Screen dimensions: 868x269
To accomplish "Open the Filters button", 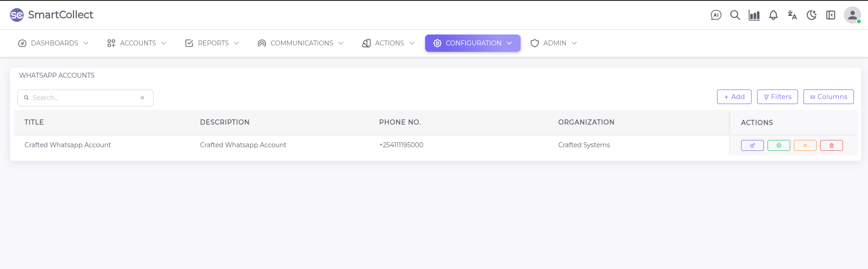I will coord(777,97).
